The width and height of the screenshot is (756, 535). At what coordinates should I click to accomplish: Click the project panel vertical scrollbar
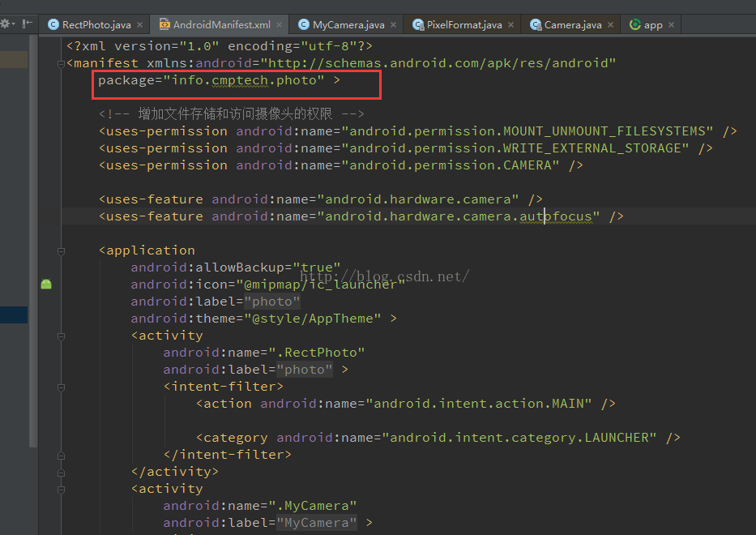32,243
